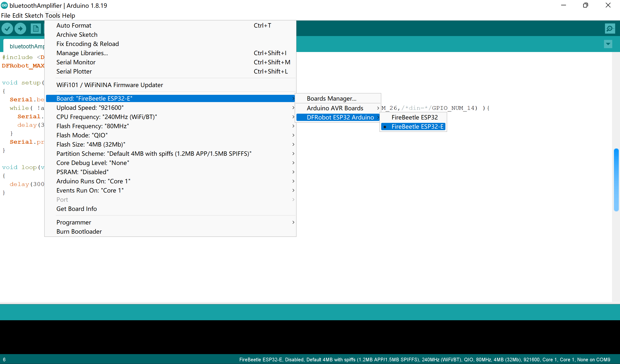Open the Sketch menu
Screen dimensions: 620x364
coord(34,15)
